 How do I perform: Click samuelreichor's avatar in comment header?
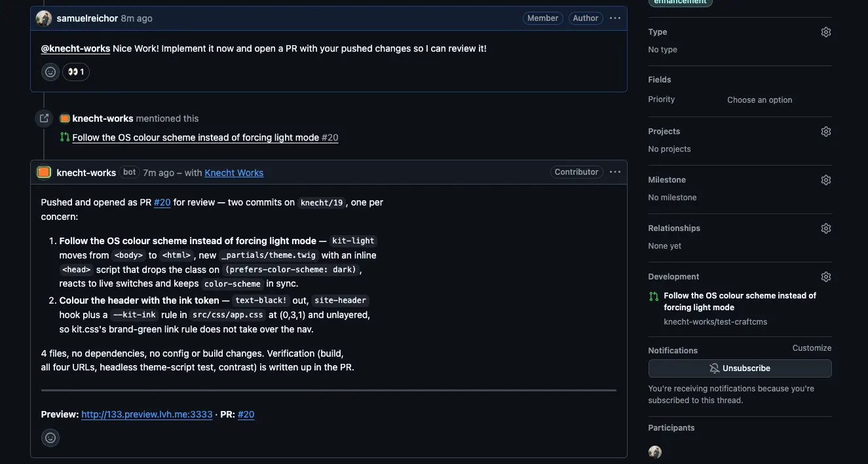point(44,18)
